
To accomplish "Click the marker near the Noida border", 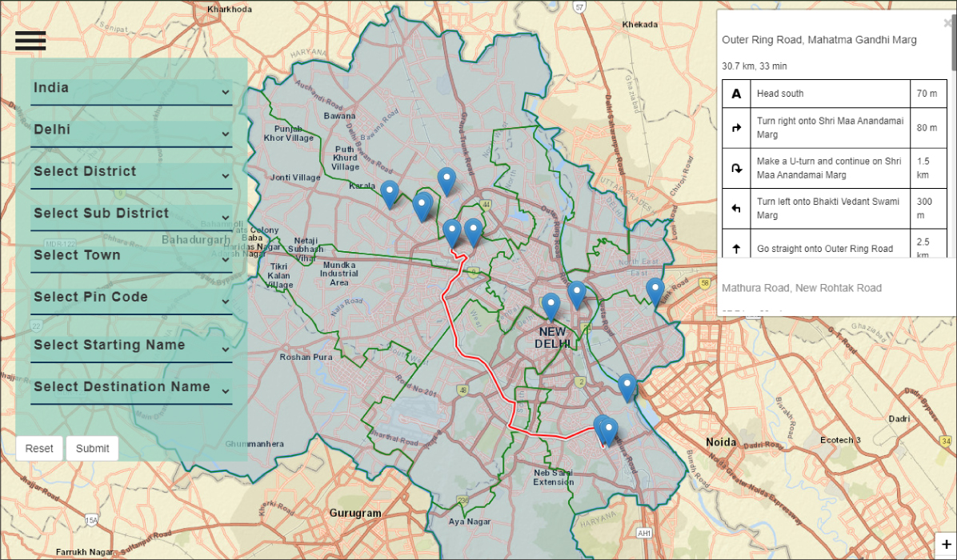I will click(x=627, y=387).
